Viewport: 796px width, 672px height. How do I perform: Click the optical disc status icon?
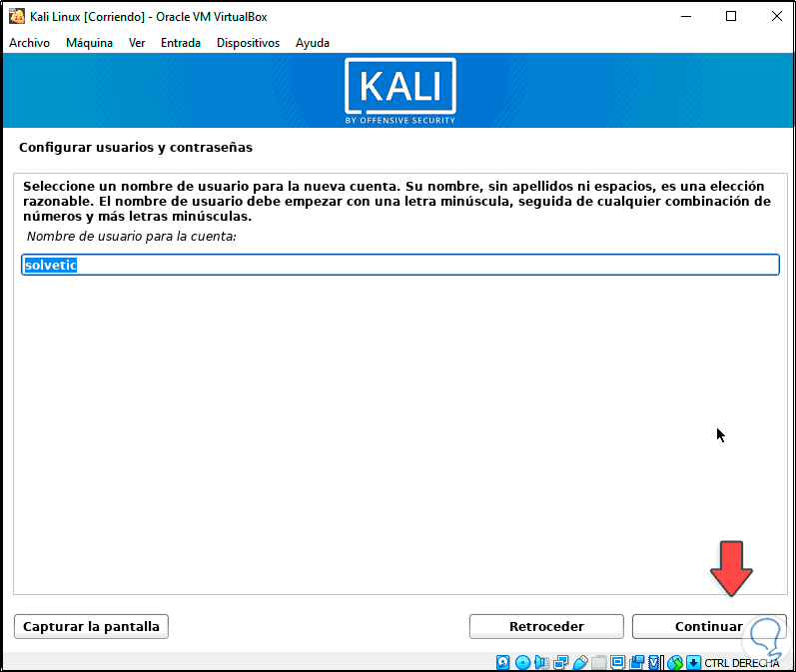point(522,662)
